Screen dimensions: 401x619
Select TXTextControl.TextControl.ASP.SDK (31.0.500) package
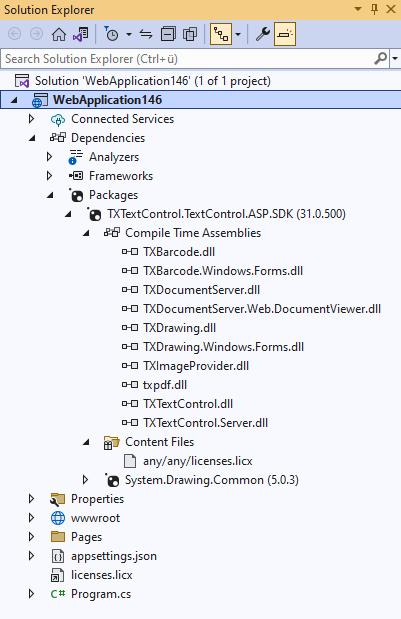click(x=226, y=214)
